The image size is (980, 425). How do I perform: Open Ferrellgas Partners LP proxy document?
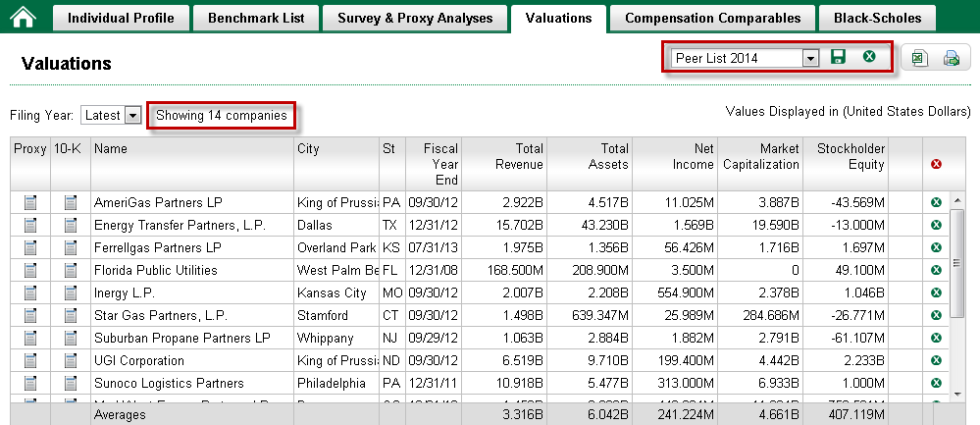pyautogui.click(x=30, y=247)
